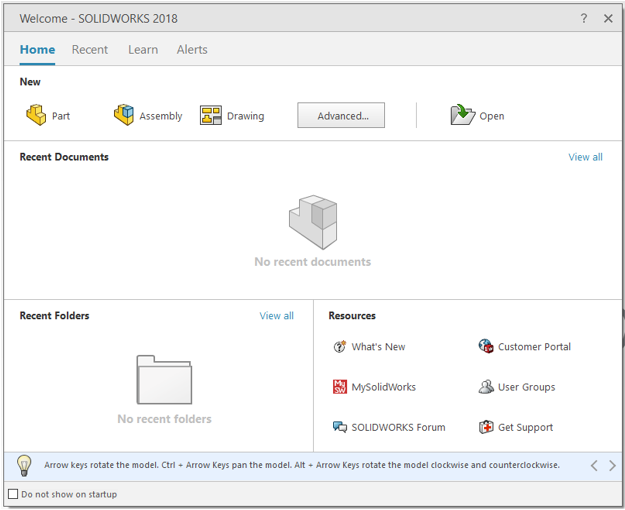
Task: View all Recent Folders
Action: 277,316
